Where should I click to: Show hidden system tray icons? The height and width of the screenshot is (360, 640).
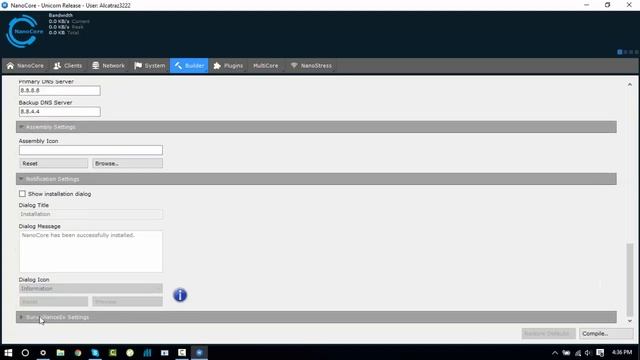pos(555,353)
